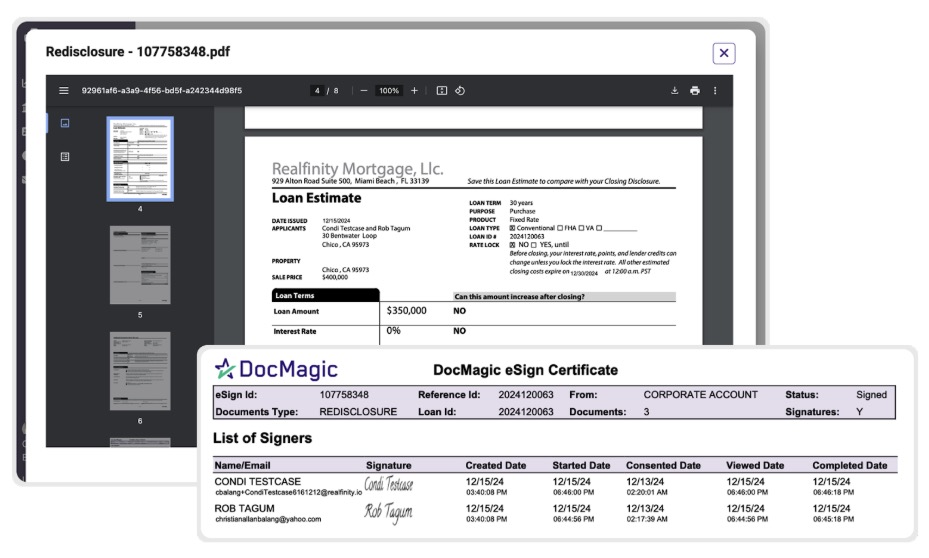Click the 'Completed Date' column header
The height and width of the screenshot is (558, 929).
pos(850,466)
